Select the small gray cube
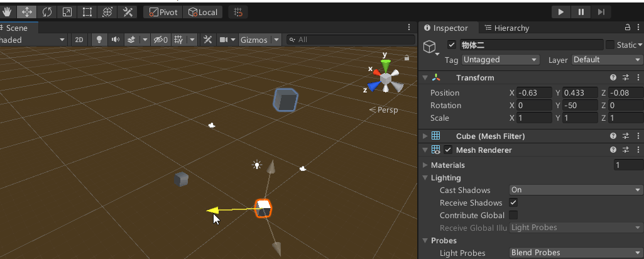This screenshot has height=259, width=644. tap(181, 179)
